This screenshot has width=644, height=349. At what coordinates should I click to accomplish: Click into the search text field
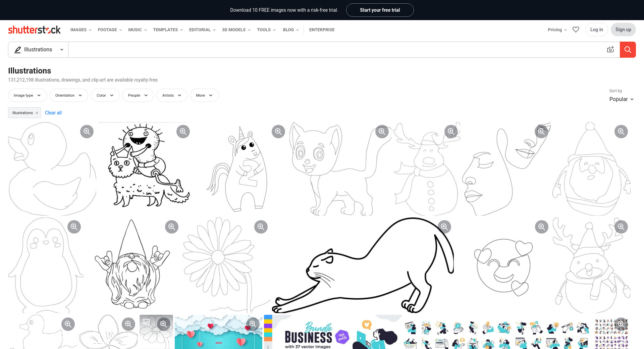(335, 50)
